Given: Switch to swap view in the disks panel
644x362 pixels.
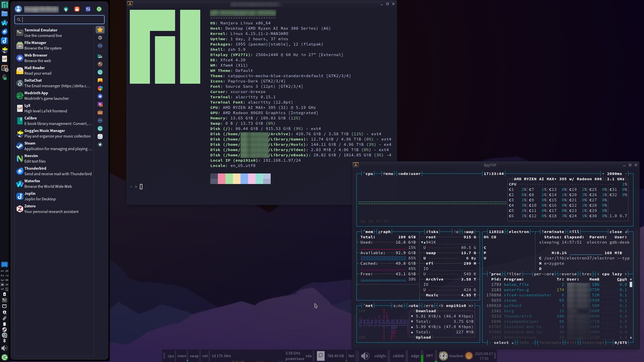Looking at the screenshot, I should tap(468, 231).
